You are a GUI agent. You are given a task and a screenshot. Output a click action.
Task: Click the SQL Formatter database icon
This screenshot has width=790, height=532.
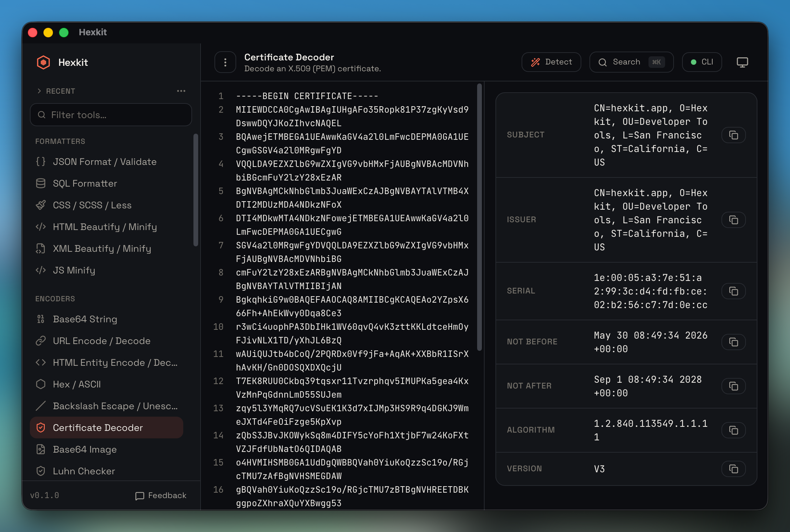pos(41,183)
